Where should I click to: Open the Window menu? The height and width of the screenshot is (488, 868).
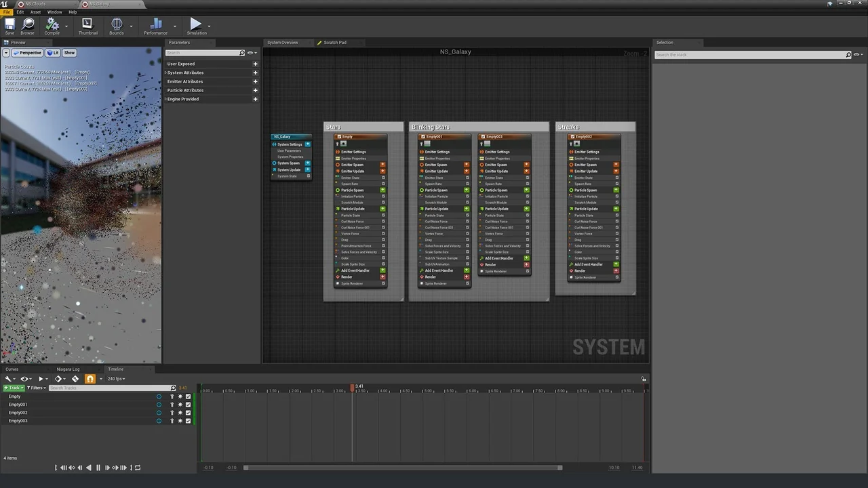54,12
